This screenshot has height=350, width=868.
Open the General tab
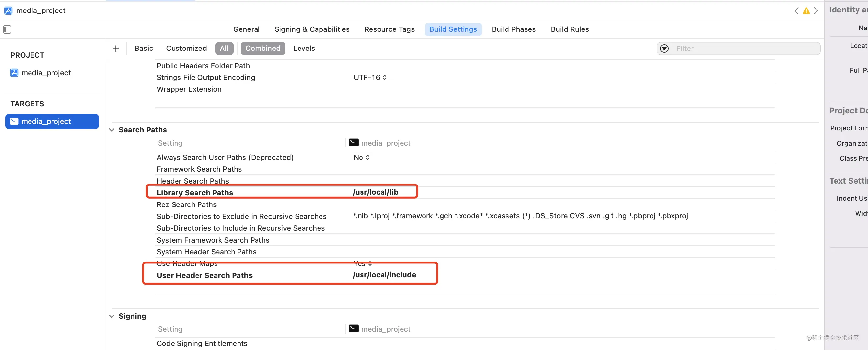pyautogui.click(x=246, y=29)
